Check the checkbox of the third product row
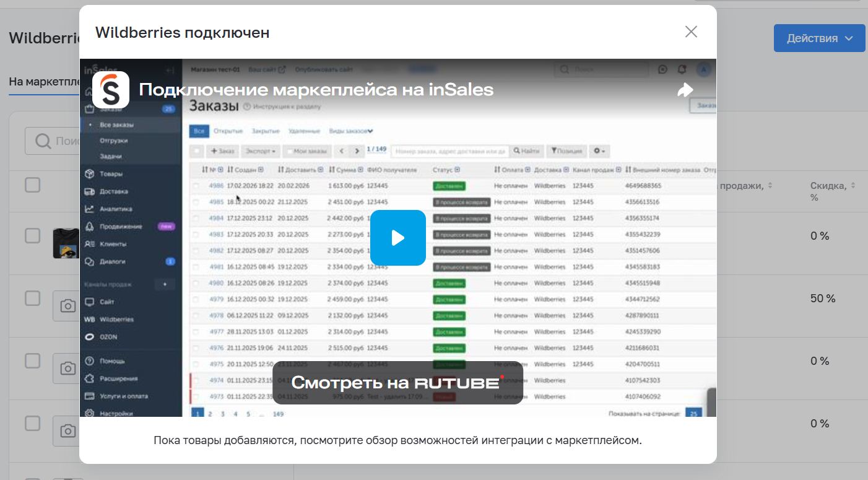The height and width of the screenshot is (480, 868). (x=32, y=360)
